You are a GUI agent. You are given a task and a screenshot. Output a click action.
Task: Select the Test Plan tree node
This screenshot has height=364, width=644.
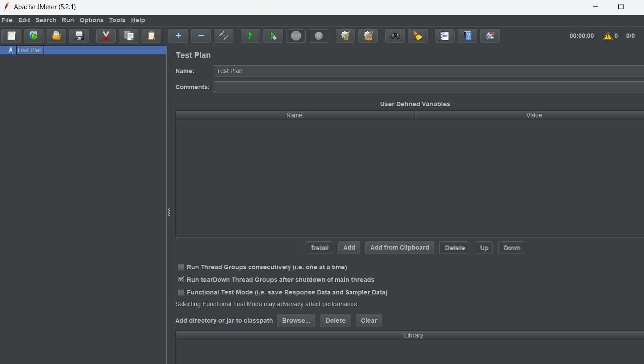(x=30, y=50)
